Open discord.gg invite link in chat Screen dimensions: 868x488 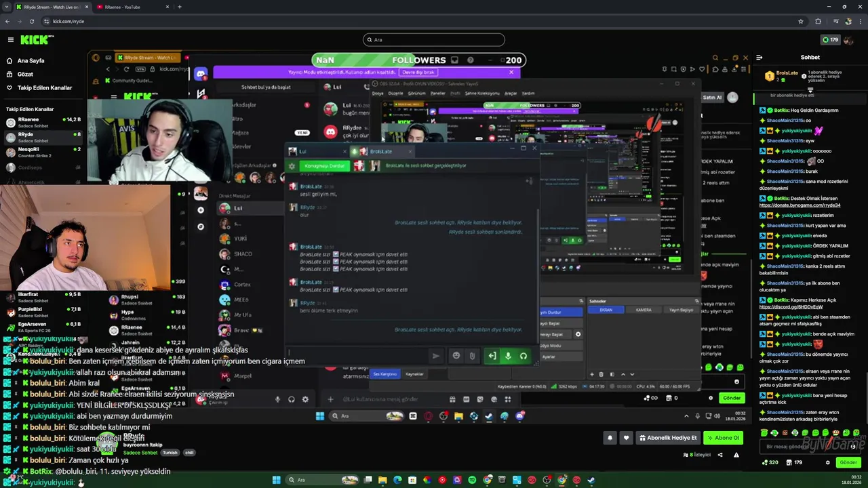click(791, 306)
